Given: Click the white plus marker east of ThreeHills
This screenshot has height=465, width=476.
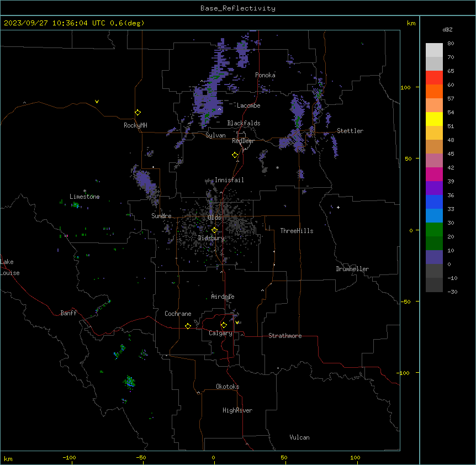Looking at the screenshot, I should (338, 207).
